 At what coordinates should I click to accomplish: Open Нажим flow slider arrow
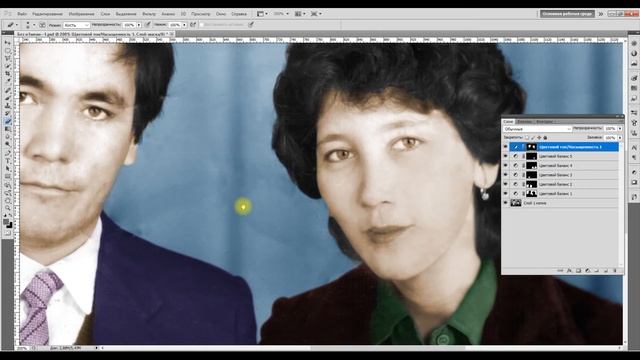click(x=184, y=25)
